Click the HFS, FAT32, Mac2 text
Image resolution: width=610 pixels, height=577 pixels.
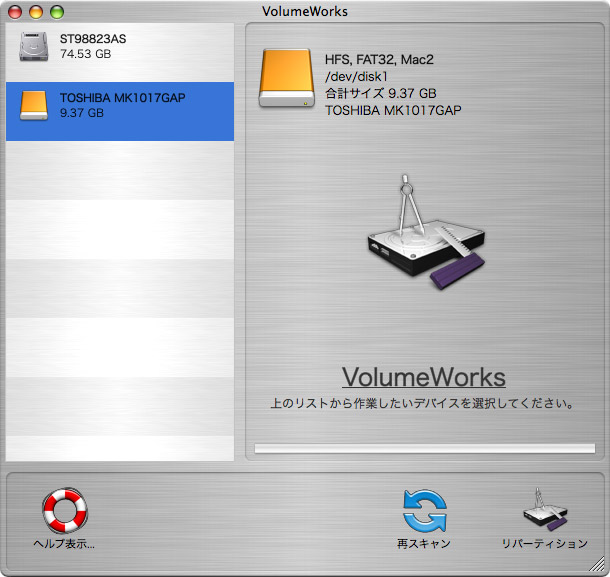379,60
